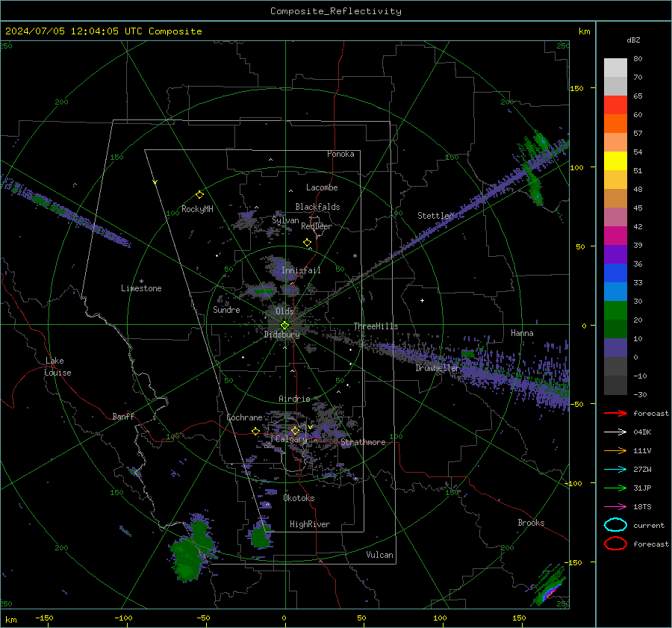
Task: Click the Banff label
Action: point(123,417)
